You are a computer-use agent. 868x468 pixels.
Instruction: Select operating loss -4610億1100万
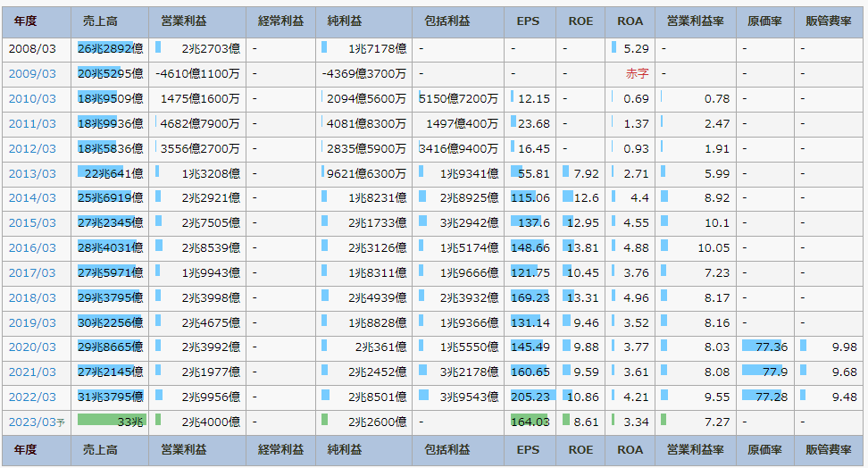pyautogui.click(x=197, y=73)
